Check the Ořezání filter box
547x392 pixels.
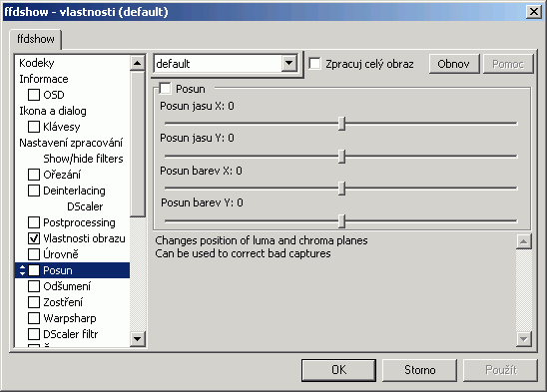click(34, 175)
